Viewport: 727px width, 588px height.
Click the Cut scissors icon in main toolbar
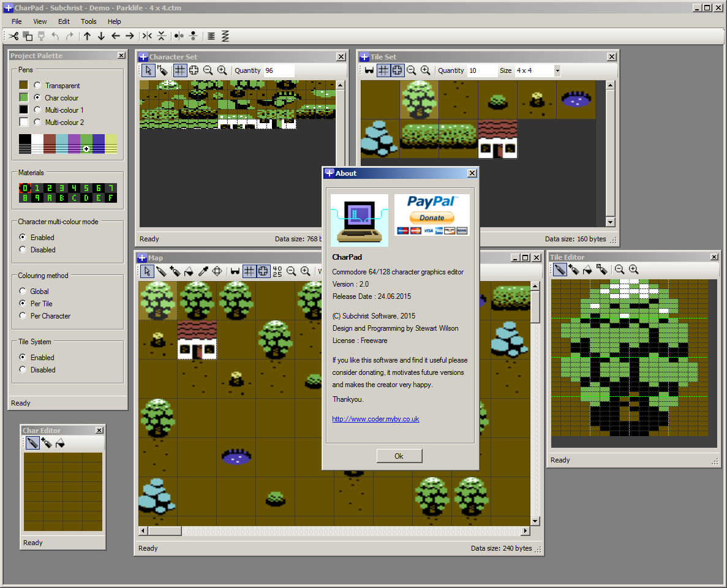tap(14, 36)
